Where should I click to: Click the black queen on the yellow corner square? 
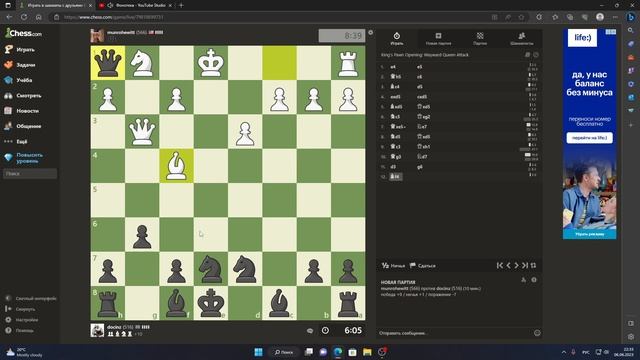tap(108, 63)
